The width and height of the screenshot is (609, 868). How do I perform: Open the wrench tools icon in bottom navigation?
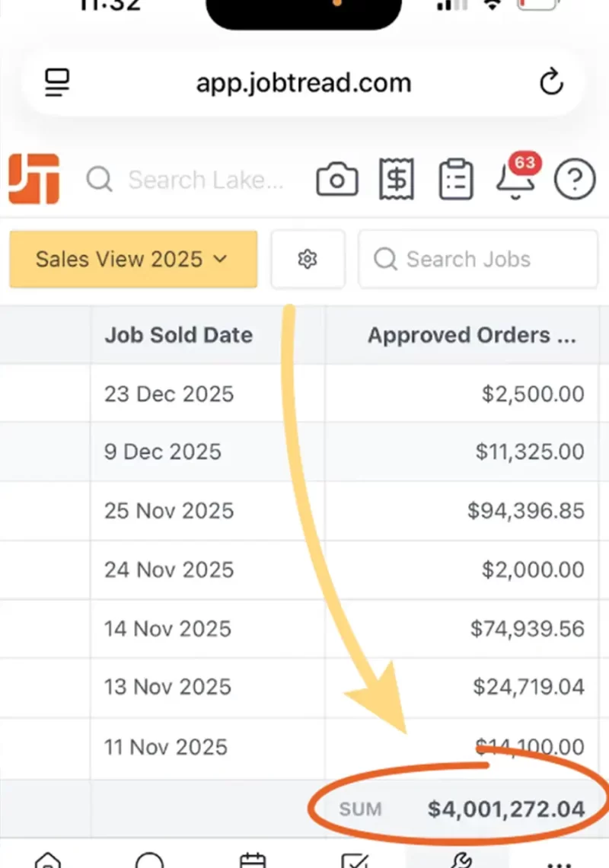pyautogui.click(x=458, y=860)
